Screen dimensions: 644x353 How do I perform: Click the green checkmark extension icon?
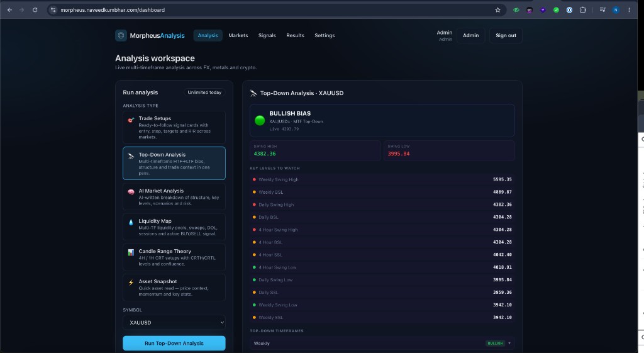point(556,10)
